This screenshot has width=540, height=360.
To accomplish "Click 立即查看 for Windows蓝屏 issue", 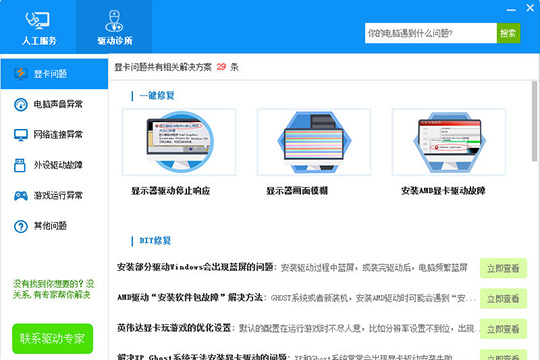I will pyautogui.click(x=503, y=268).
